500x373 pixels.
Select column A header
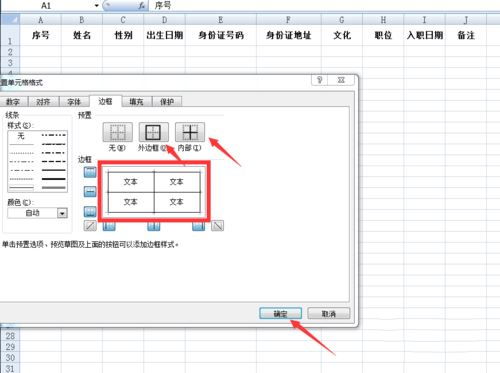pos(41,20)
